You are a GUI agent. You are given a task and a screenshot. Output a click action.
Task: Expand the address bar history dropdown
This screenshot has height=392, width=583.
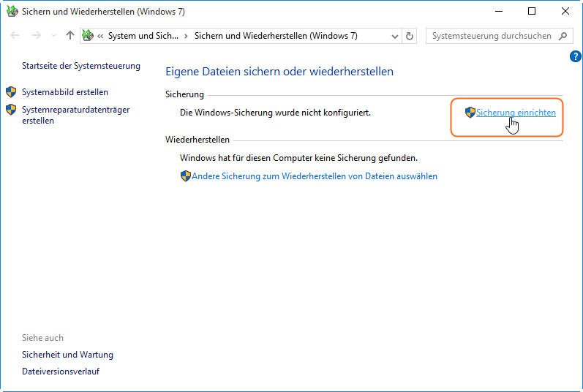point(395,37)
